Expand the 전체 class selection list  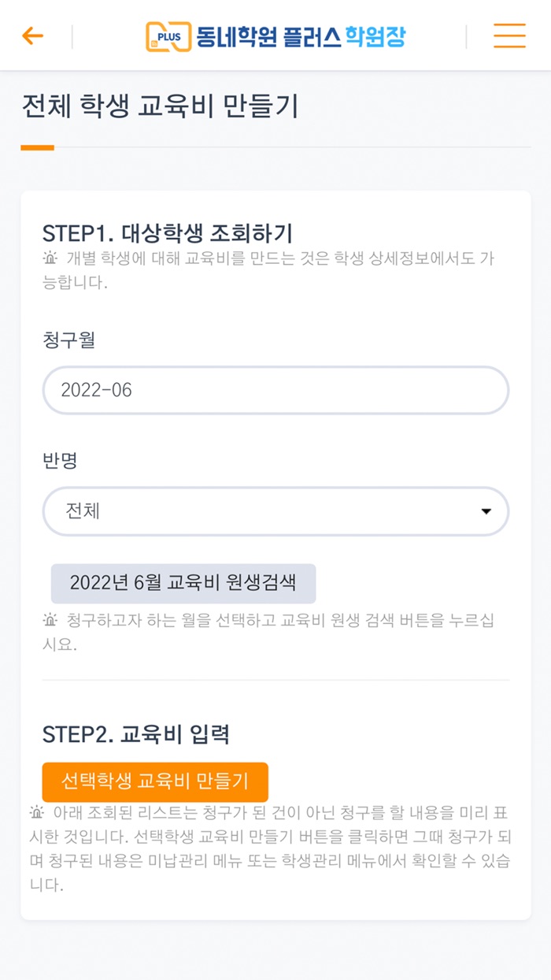(275, 511)
